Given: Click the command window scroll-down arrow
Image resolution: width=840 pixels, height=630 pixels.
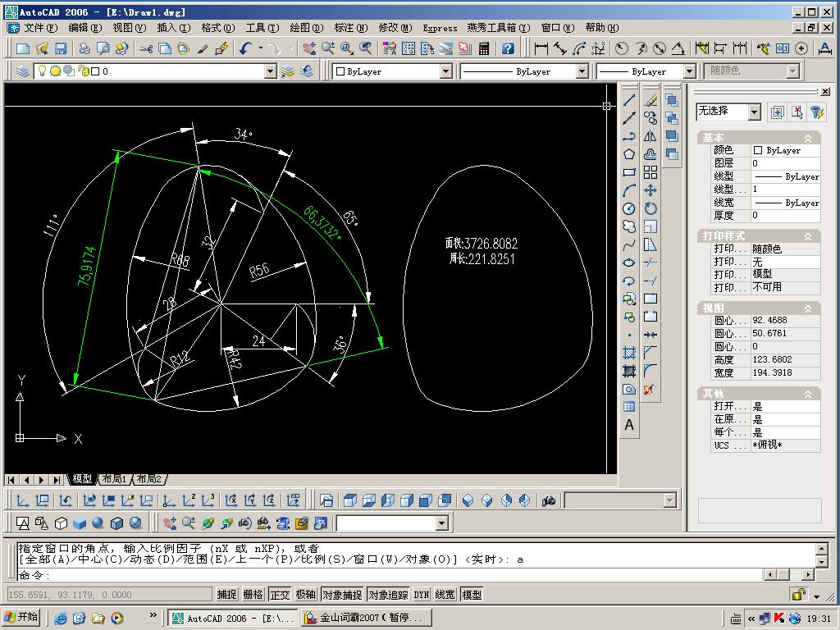Looking at the screenshot, I should pyautogui.click(x=821, y=561).
